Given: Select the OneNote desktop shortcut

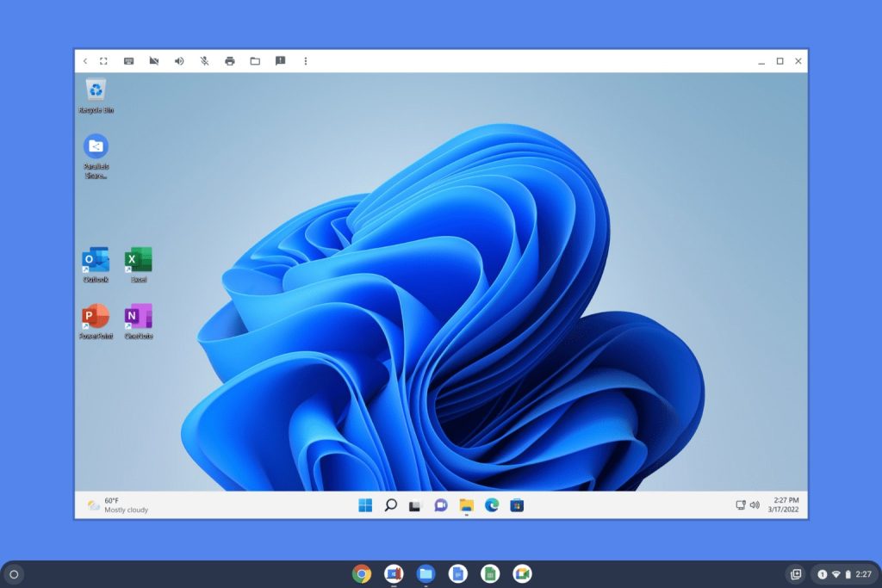Looking at the screenshot, I should (x=139, y=321).
